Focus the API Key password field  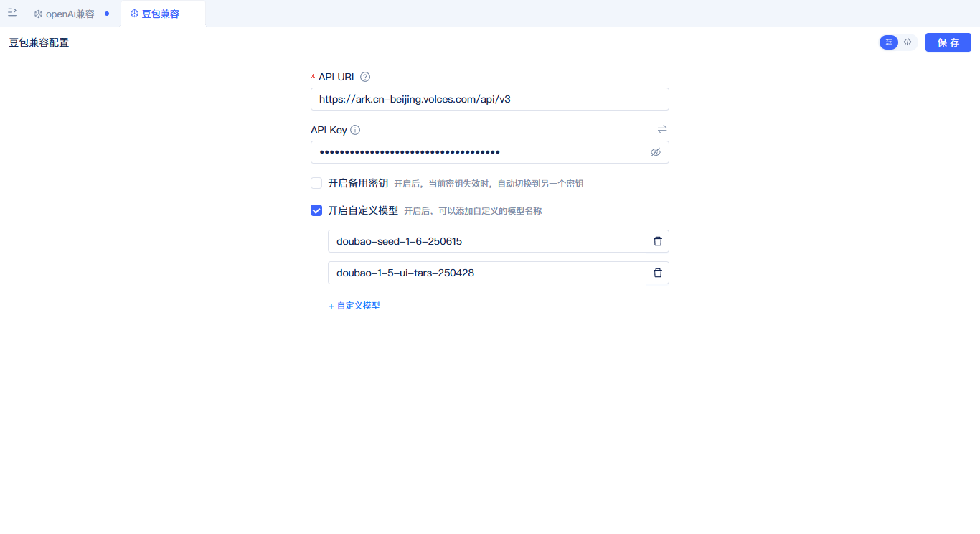[489, 152]
